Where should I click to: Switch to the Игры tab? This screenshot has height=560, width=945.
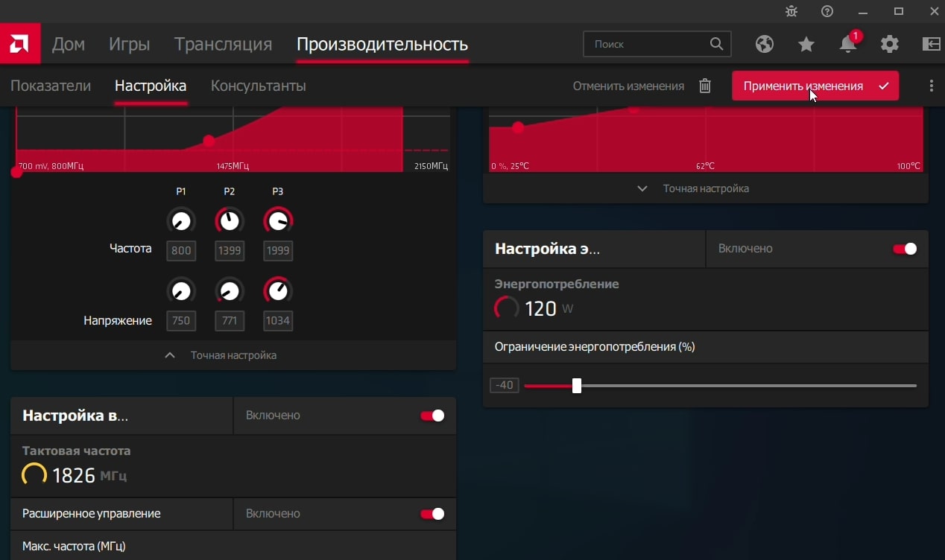pos(129,44)
